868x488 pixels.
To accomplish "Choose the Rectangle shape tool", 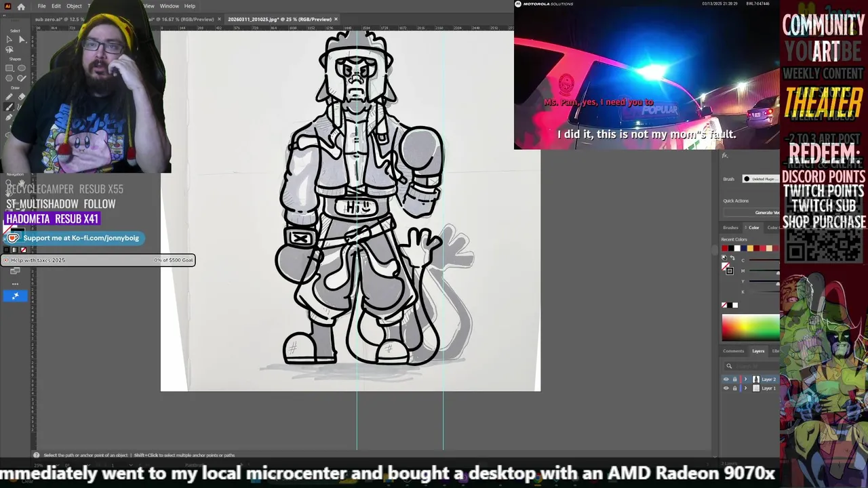I will [x=9, y=68].
